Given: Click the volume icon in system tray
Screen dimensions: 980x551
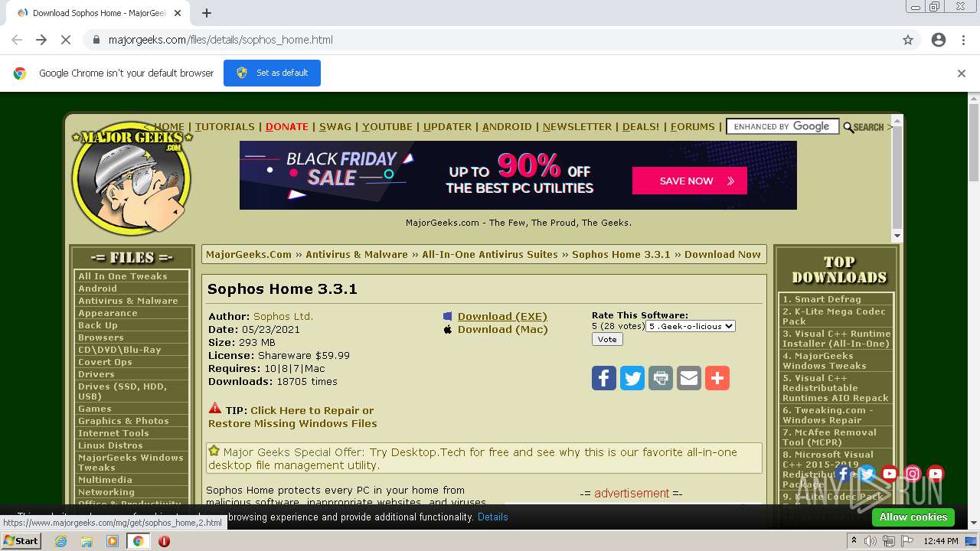Looking at the screenshot, I should [871, 541].
